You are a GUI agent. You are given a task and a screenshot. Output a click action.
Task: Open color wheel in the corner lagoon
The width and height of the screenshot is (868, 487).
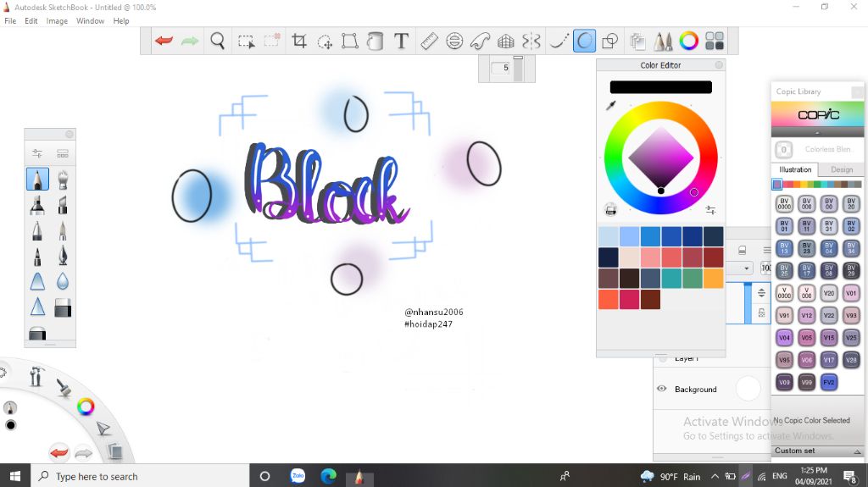click(86, 407)
